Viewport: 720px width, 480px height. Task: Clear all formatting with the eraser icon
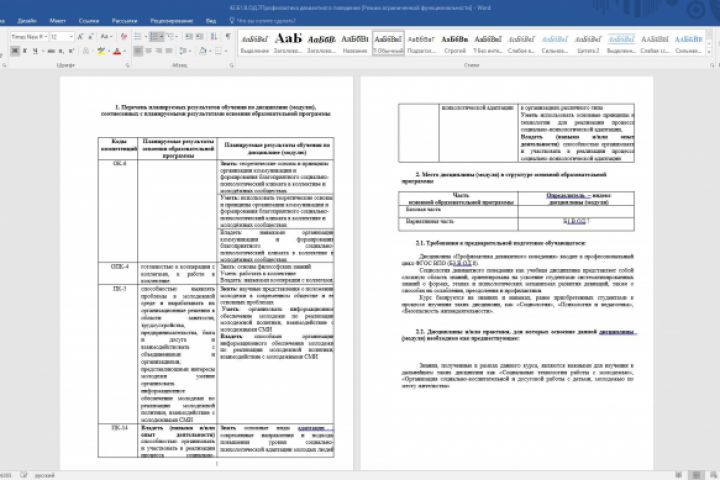pyautogui.click(x=124, y=37)
